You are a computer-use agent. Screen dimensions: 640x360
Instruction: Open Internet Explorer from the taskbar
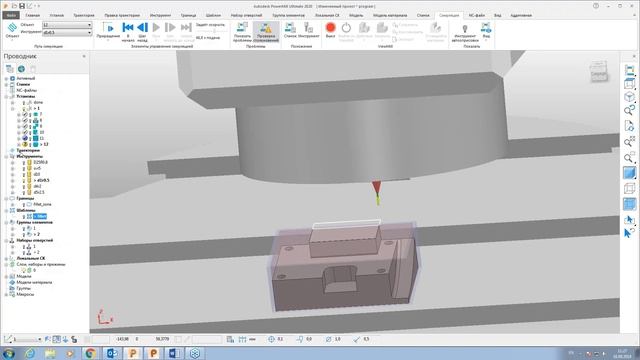[x=29, y=353]
